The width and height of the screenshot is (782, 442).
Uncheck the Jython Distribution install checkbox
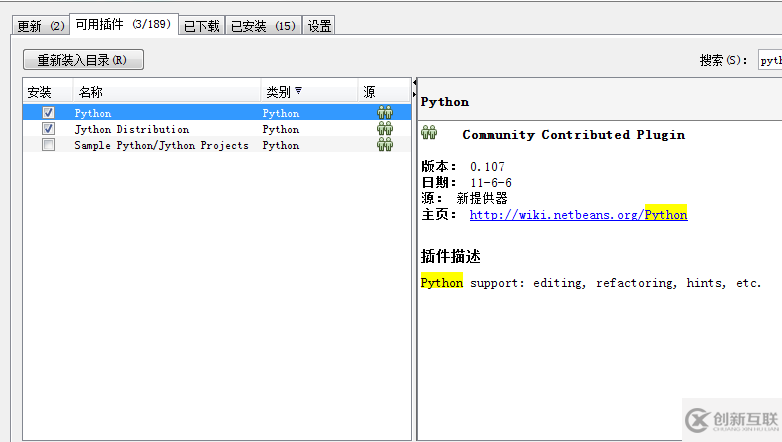point(48,129)
